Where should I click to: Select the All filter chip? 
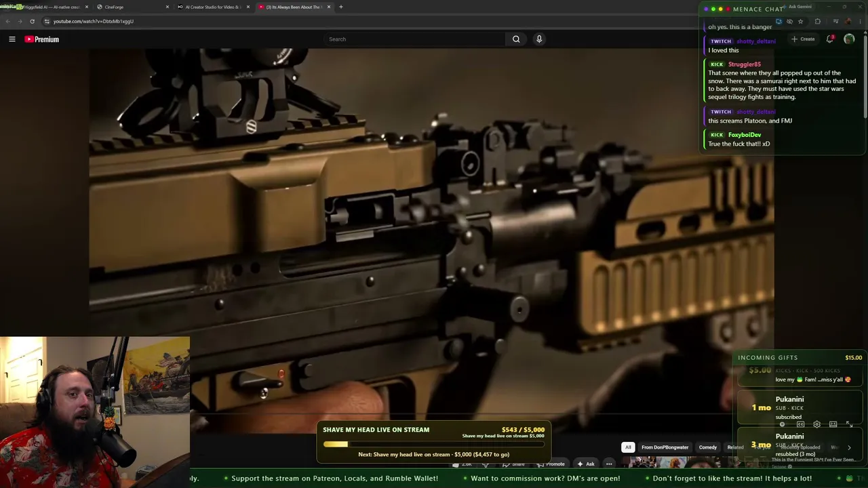point(628,447)
